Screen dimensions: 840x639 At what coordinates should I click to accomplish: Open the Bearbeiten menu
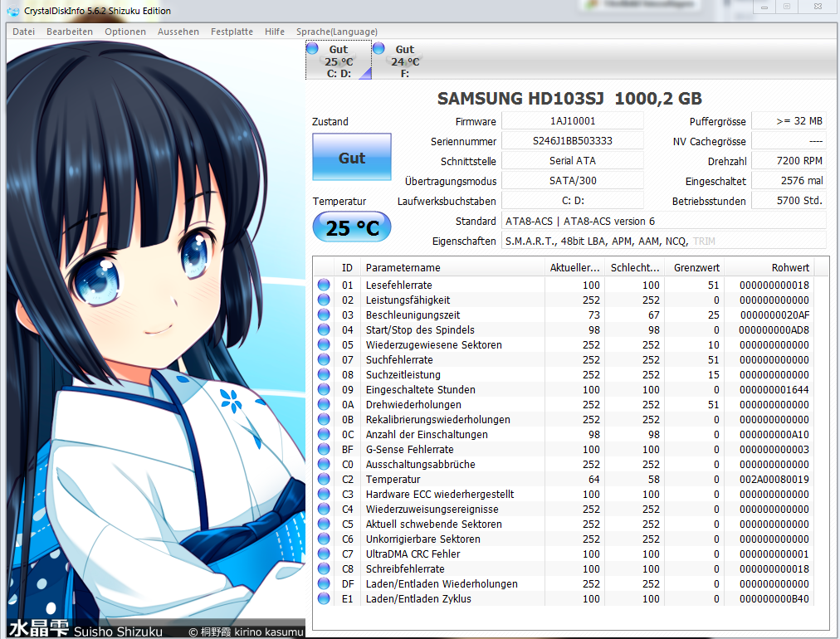(x=70, y=32)
